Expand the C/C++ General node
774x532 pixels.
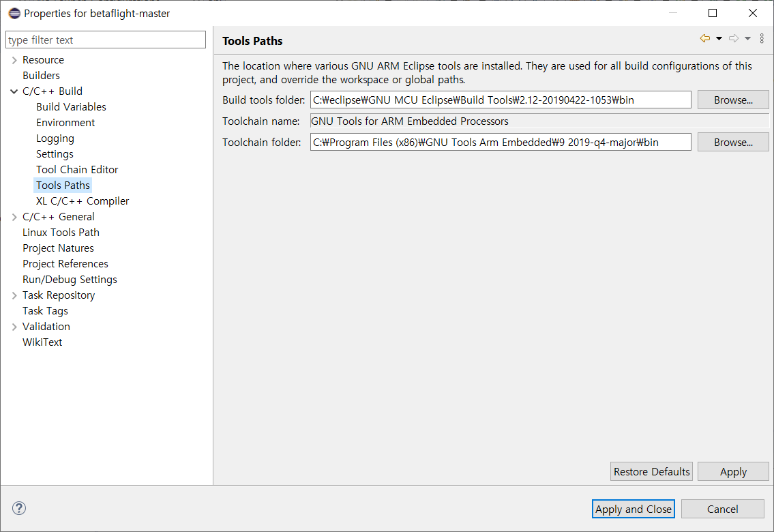pos(14,217)
